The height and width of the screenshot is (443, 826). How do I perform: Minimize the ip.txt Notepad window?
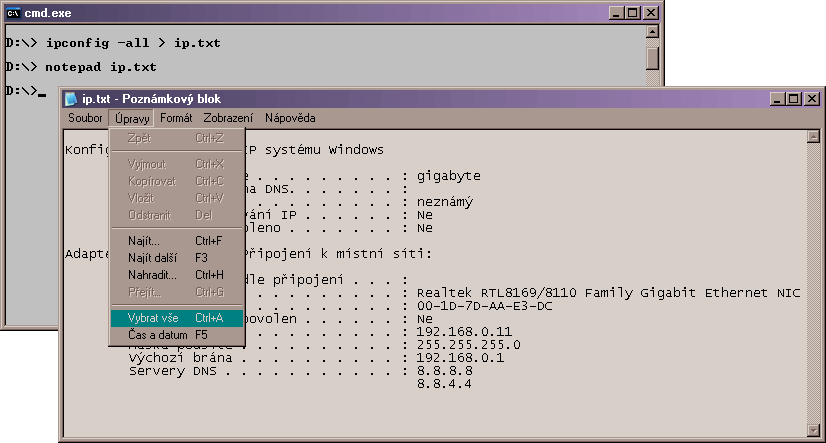point(777,99)
